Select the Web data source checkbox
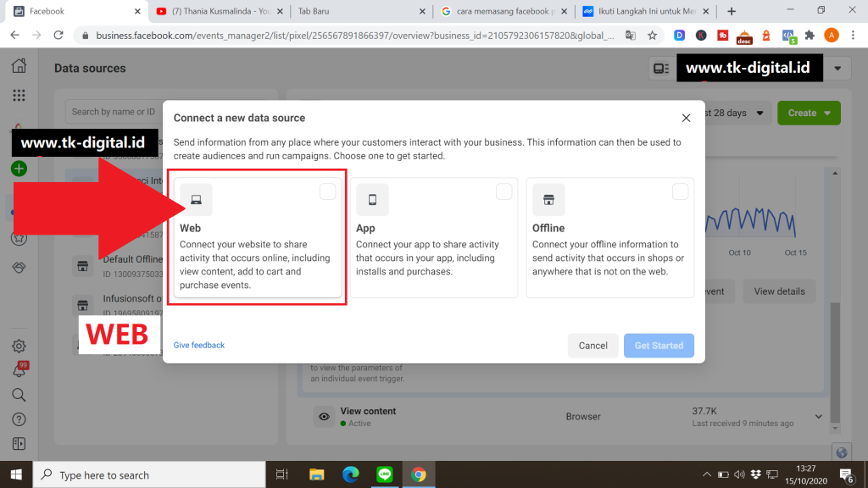This screenshot has width=868, height=488. coord(328,192)
